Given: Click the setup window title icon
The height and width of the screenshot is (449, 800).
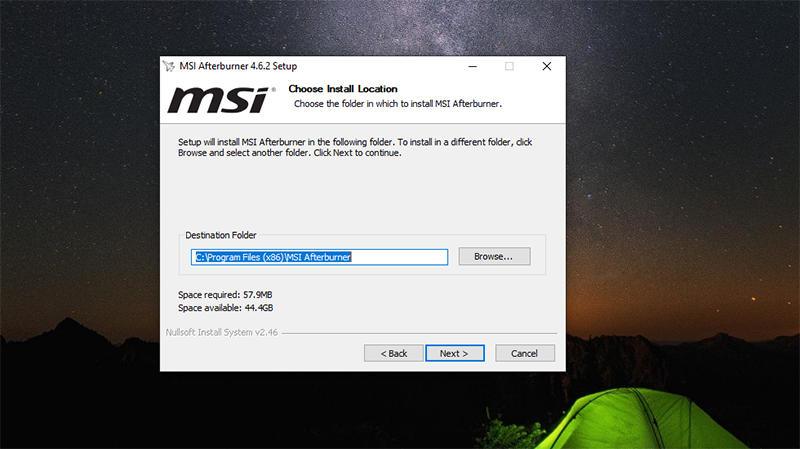Looking at the screenshot, I should click(x=169, y=66).
